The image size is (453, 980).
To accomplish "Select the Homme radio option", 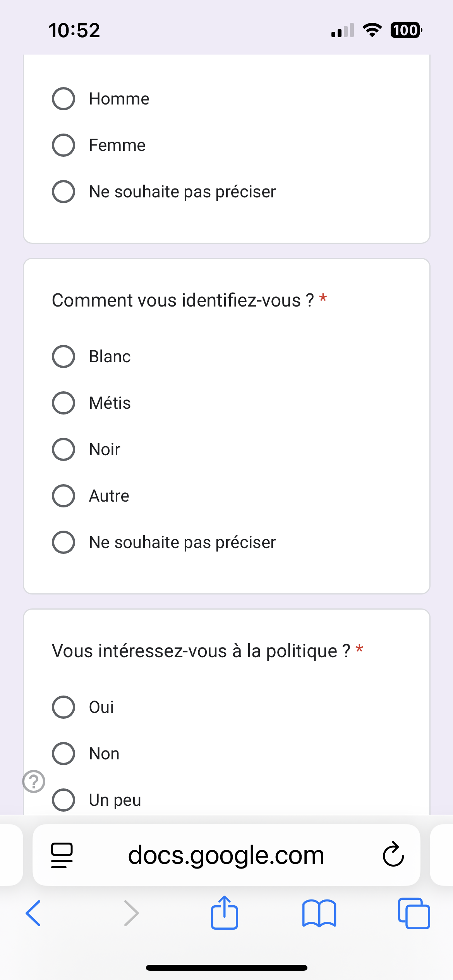I will (x=63, y=99).
